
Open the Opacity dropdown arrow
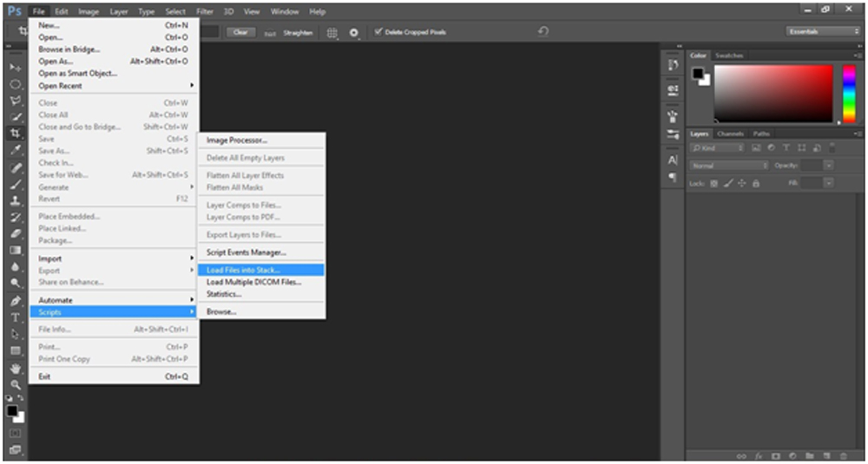coord(829,166)
